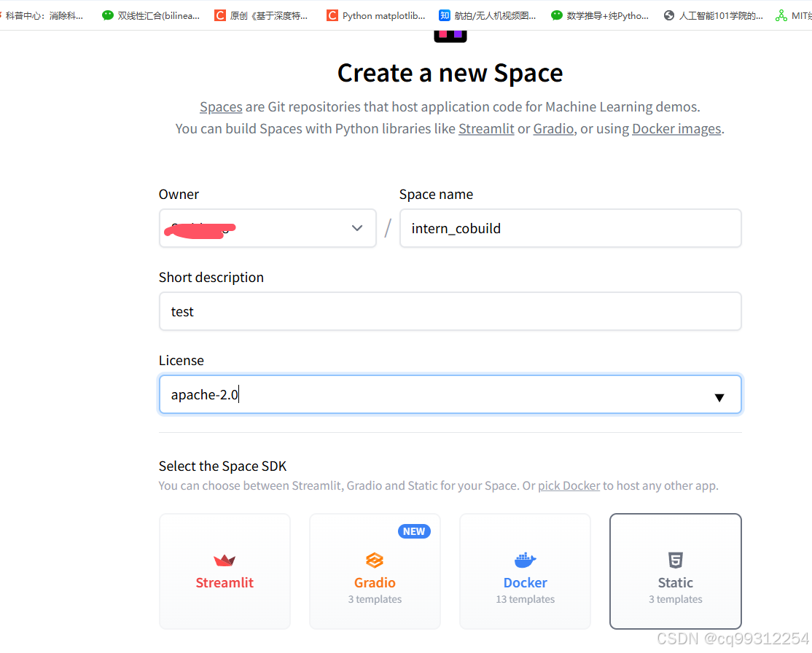The height and width of the screenshot is (653, 812).
Task: Select the Static SDK card
Action: coord(675,571)
